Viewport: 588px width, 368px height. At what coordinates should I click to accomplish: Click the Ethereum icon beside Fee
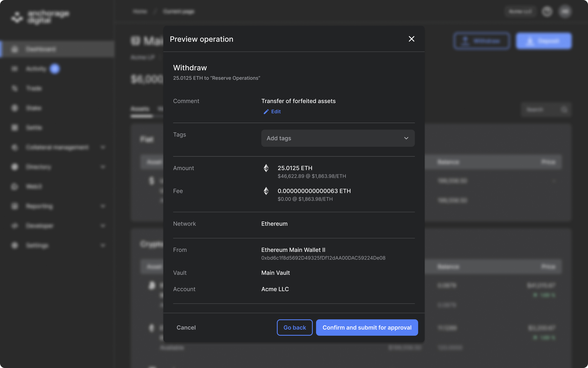[266, 191]
